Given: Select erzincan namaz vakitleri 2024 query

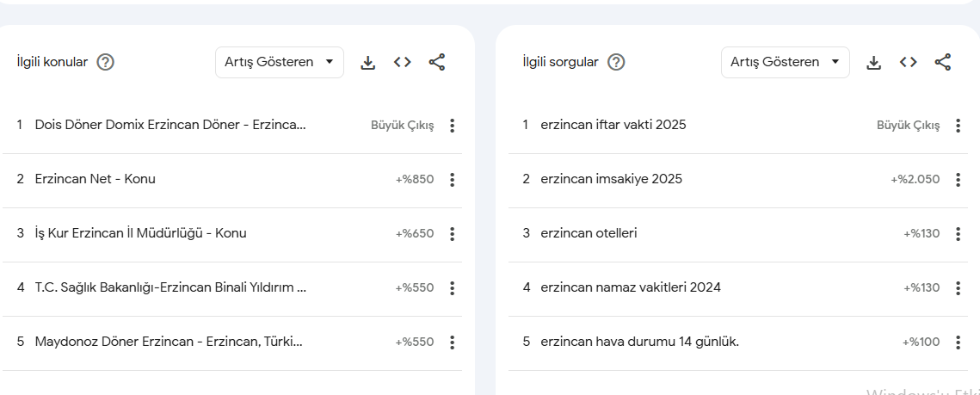Looking at the screenshot, I should (738, 288).
